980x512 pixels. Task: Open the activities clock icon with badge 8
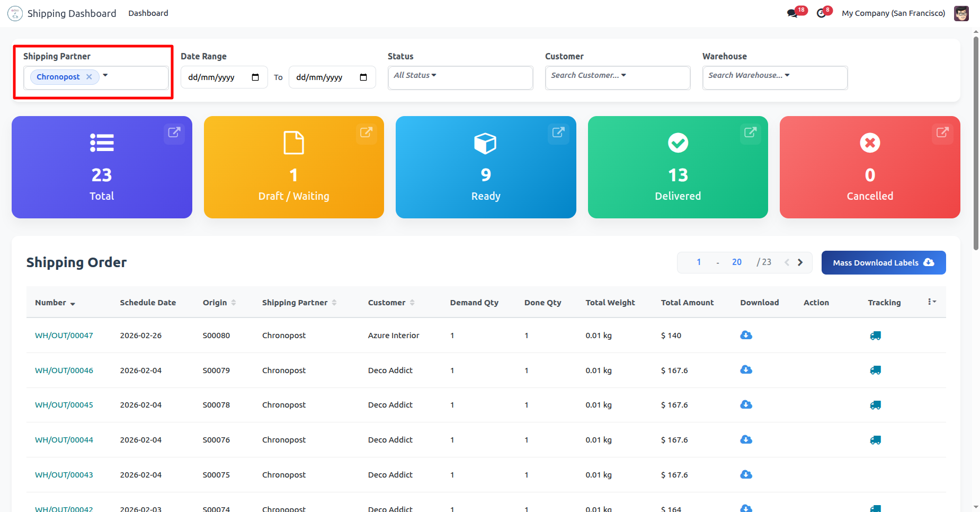821,13
